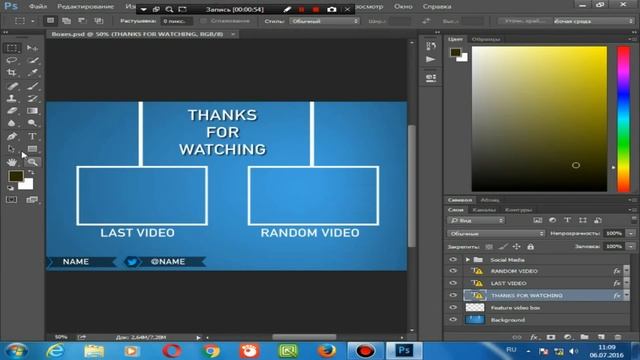Select the Blur tool

(12, 123)
